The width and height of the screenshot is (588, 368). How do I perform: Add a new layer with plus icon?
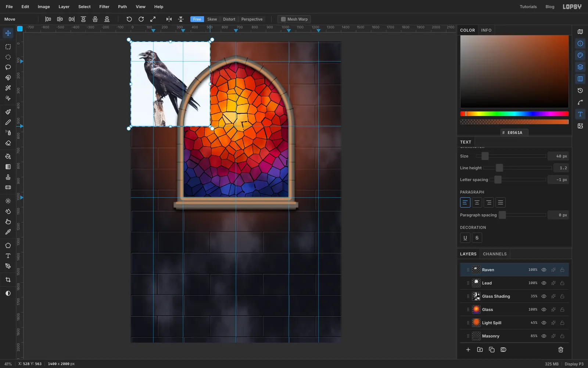(468, 350)
